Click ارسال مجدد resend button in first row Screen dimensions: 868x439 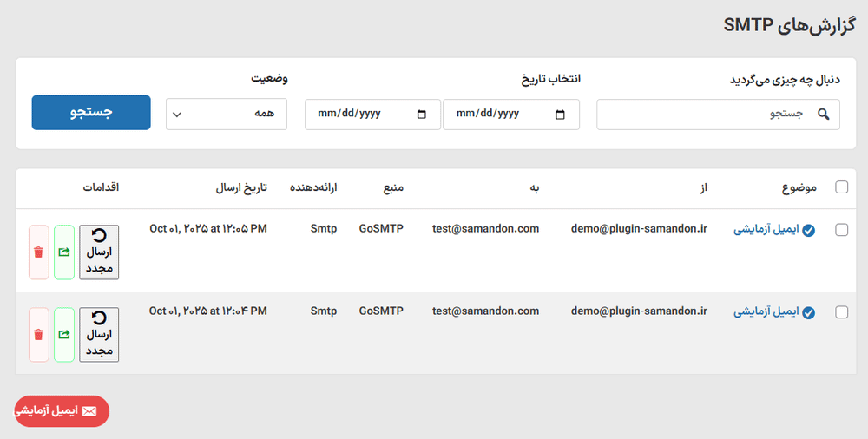99,252
